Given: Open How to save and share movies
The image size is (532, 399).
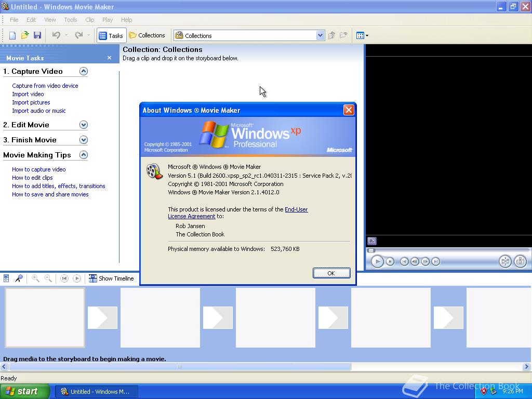Looking at the screenshot, I should tap(50, 194).
